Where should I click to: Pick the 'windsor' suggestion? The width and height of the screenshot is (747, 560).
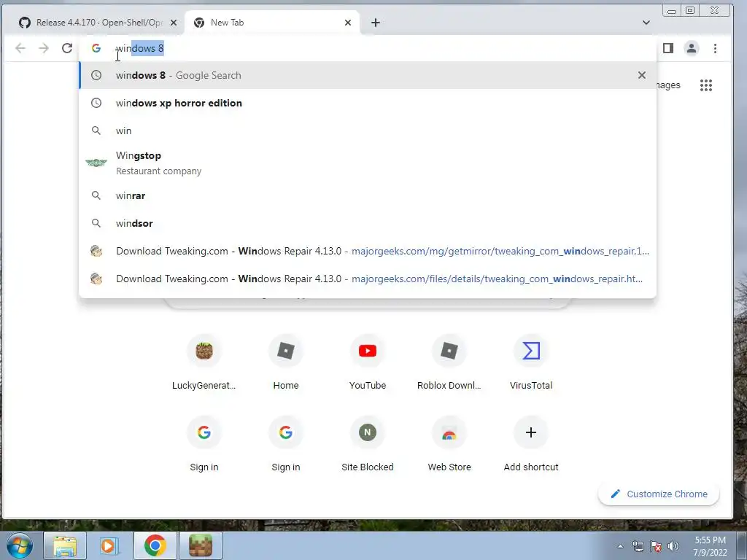click(368, 223)
